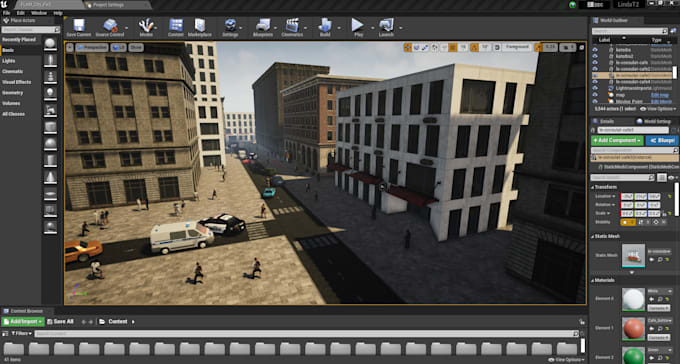Click the Save Current toolbar icon
This screenshot has height=364, width=680.
coord(79,28)
